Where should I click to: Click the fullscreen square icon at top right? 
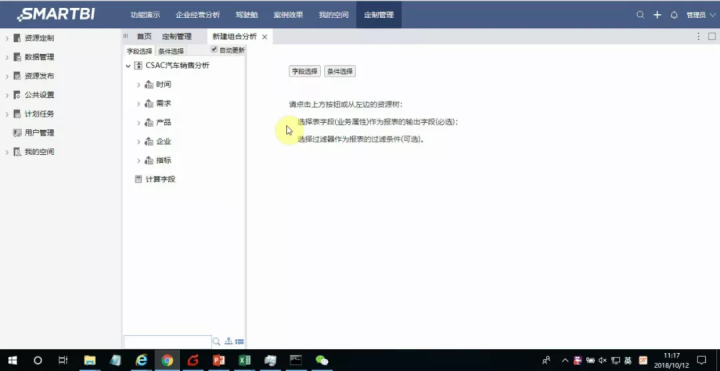[712, 36]
